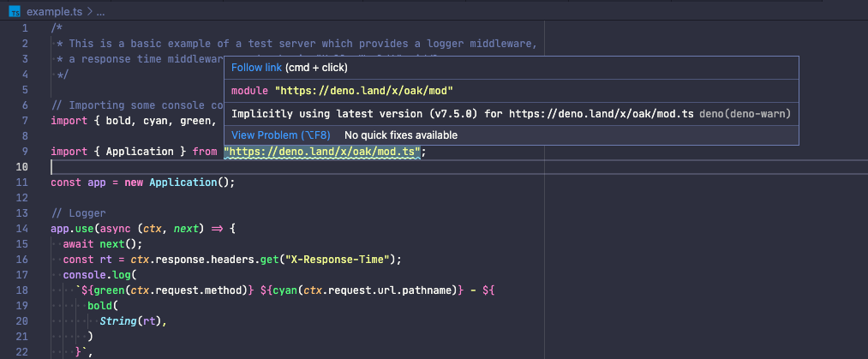
Task: Open the breadcrumb ellipsis symbol path
Action: click(100, 14)
